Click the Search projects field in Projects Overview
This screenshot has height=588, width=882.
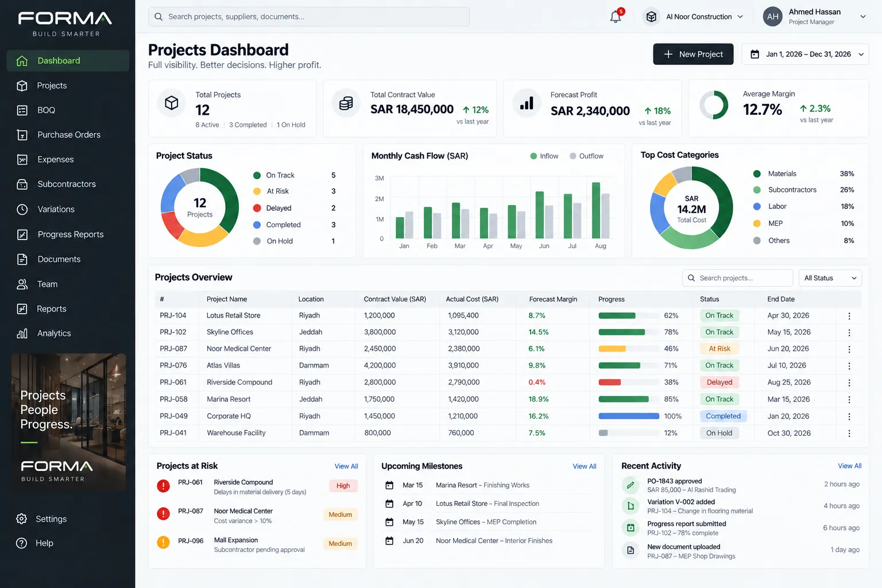pos(737,278)
